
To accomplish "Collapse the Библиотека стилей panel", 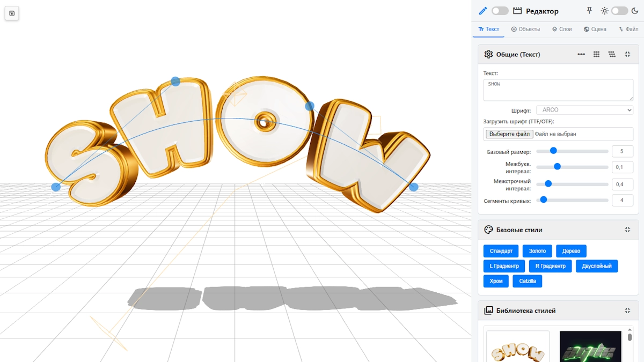I will click(627, 311).
